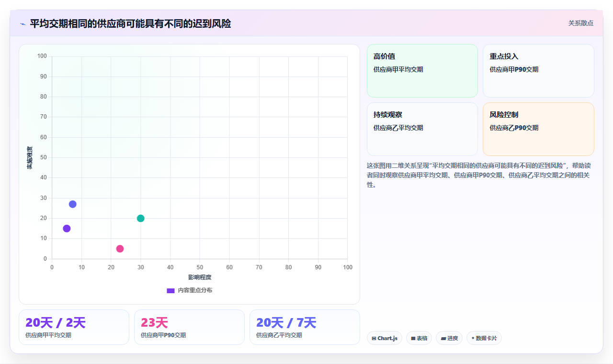Select the pink scatter point
The height and width of the screenshot is (364, 613).
[120, 249]
